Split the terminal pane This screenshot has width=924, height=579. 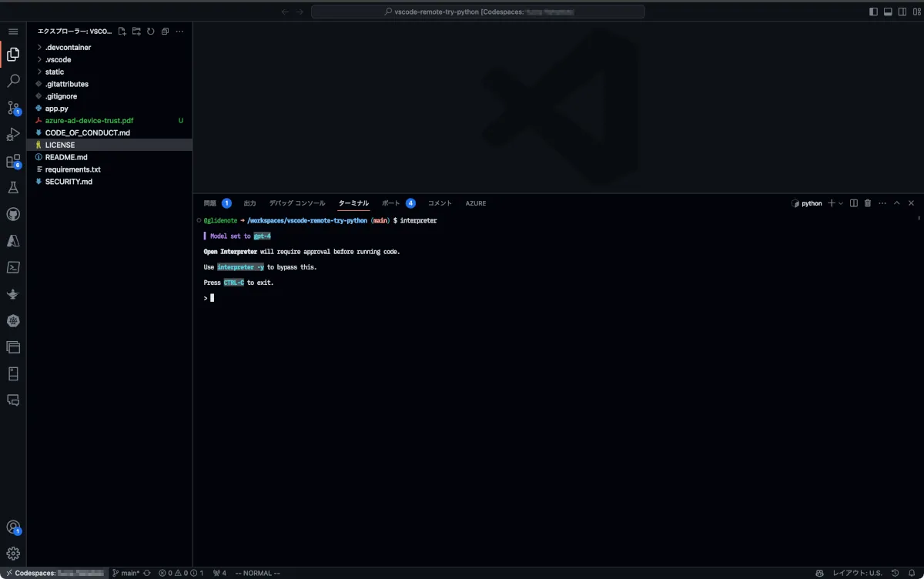click(854, 203)
